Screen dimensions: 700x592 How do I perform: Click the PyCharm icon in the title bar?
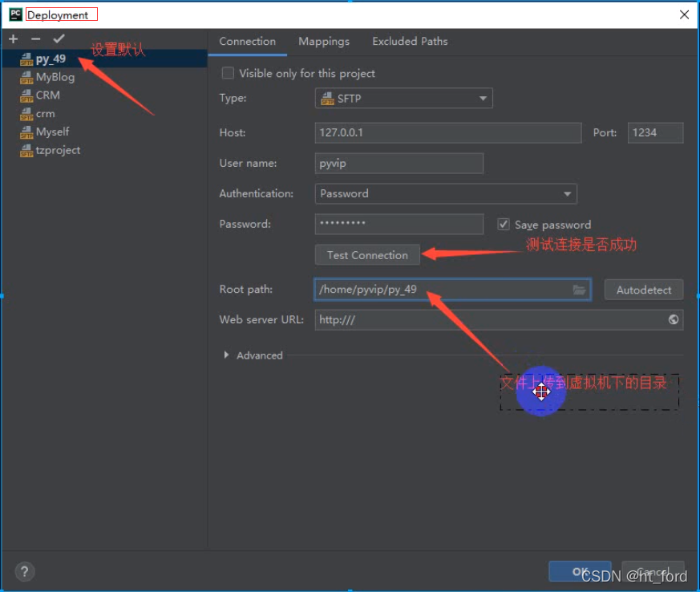[15, 14]
